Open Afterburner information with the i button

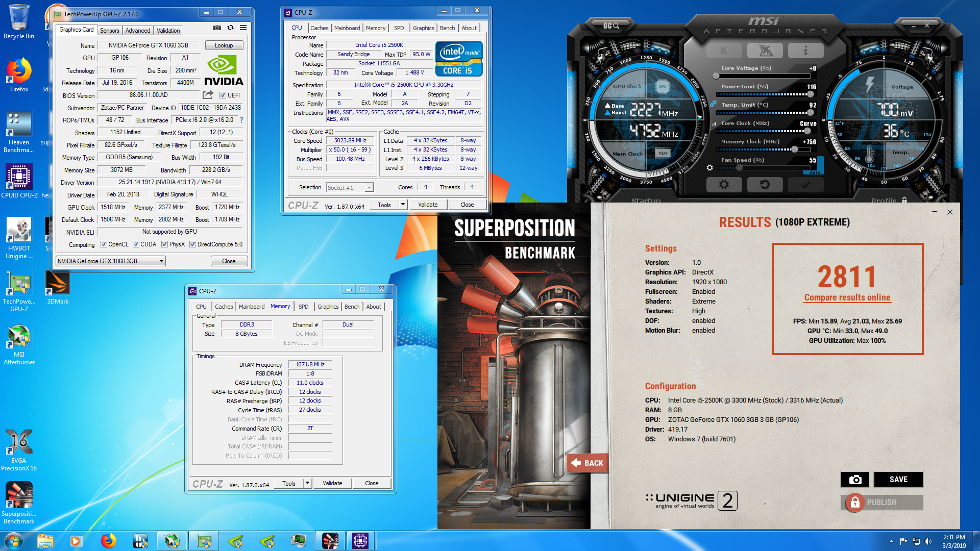[805, 51]
